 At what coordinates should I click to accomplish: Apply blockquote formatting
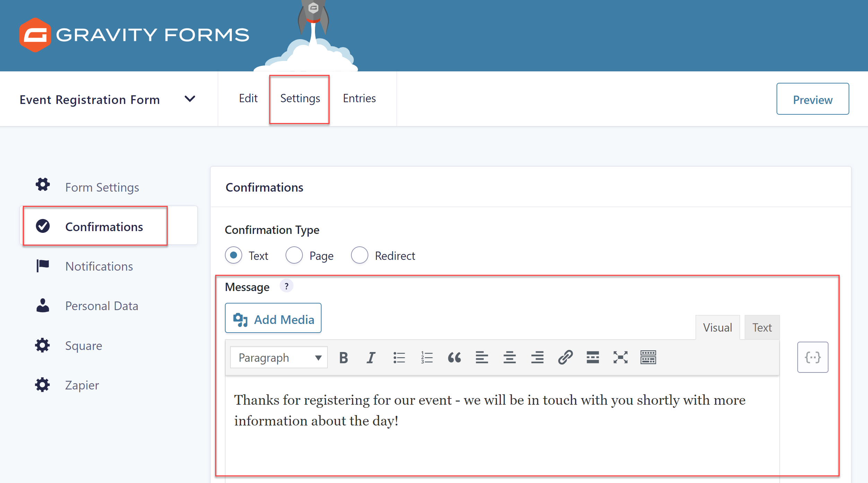click(454, 357)
